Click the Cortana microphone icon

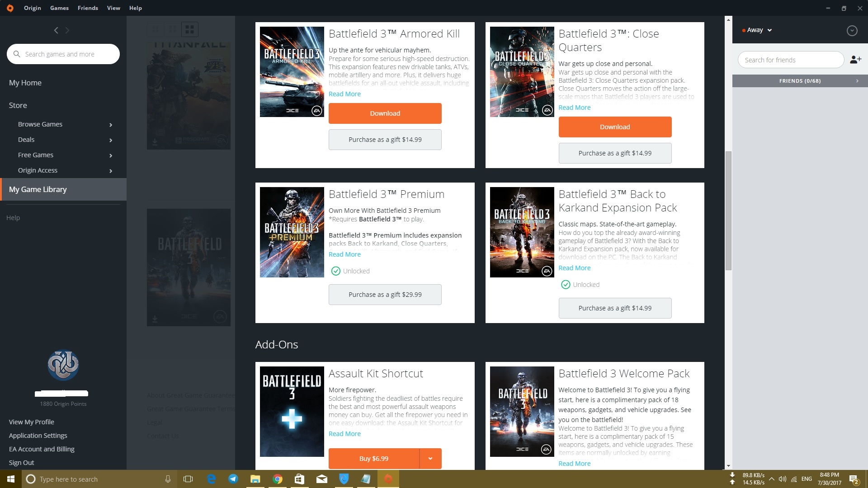[168, 479]
